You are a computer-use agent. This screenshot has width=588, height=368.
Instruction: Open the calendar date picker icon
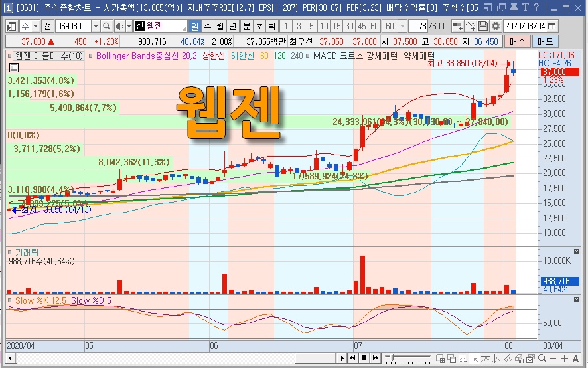click(x=551, y=26)
